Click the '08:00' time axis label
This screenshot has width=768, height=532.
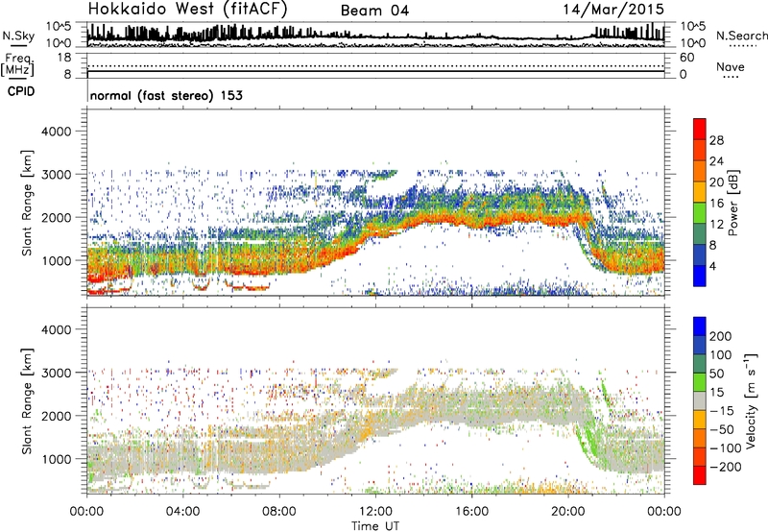click(279, 512)
